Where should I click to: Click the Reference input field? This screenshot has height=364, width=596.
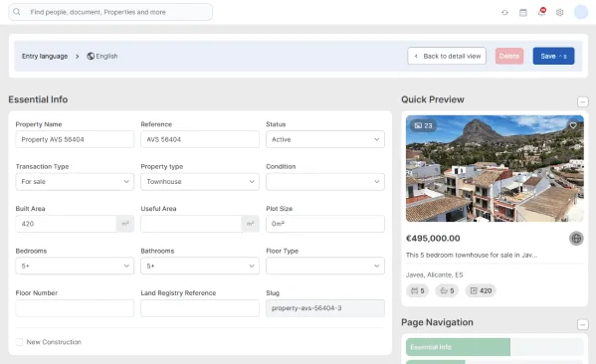[200, 139]
